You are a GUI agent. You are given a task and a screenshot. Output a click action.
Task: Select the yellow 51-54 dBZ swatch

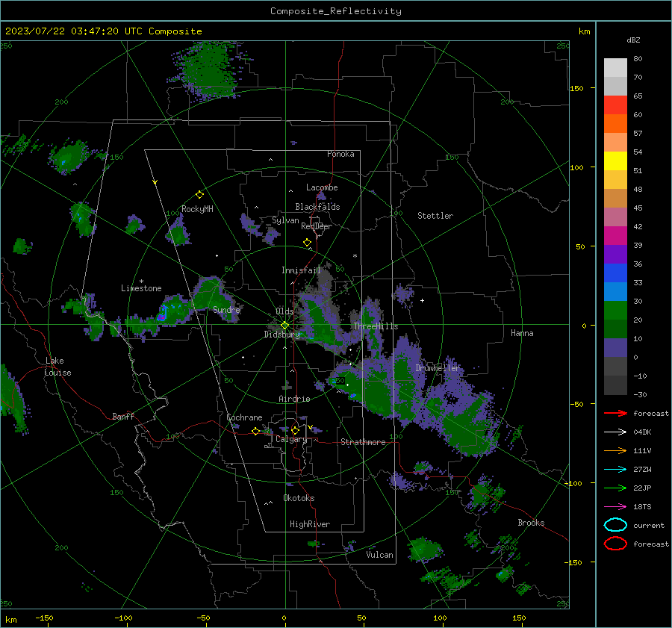(615, 161)
